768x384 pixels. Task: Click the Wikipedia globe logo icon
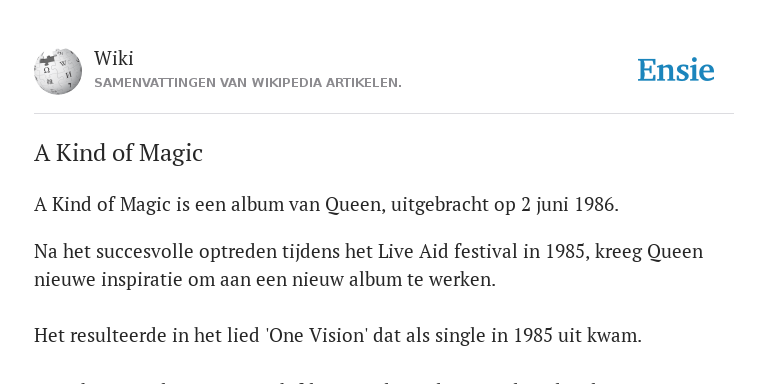pos(58,71)
